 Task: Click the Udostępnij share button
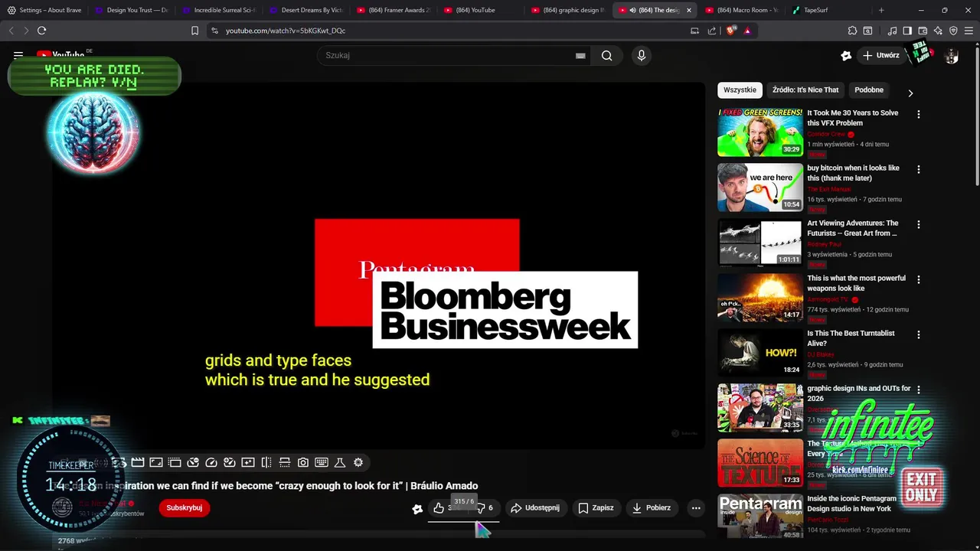pos(535,508)
